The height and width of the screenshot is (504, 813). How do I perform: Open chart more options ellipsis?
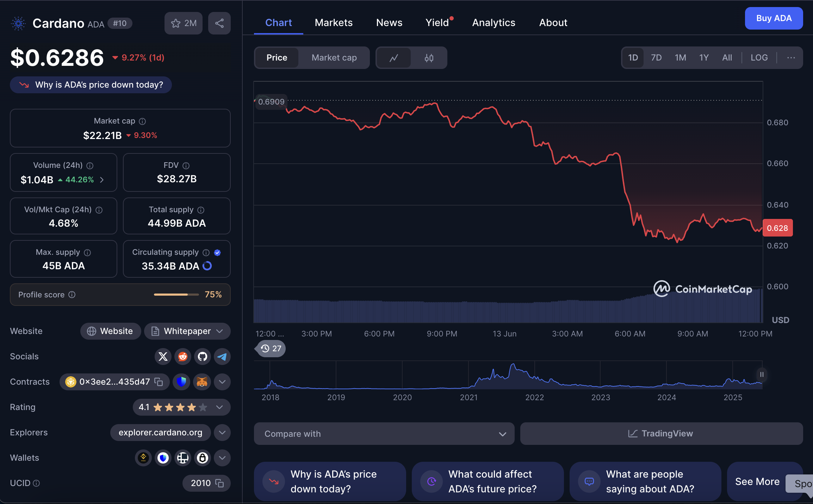click(x=791, y=58)
